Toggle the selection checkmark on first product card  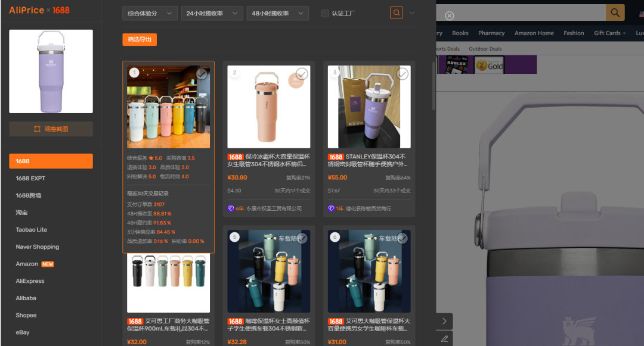[202, 74]
